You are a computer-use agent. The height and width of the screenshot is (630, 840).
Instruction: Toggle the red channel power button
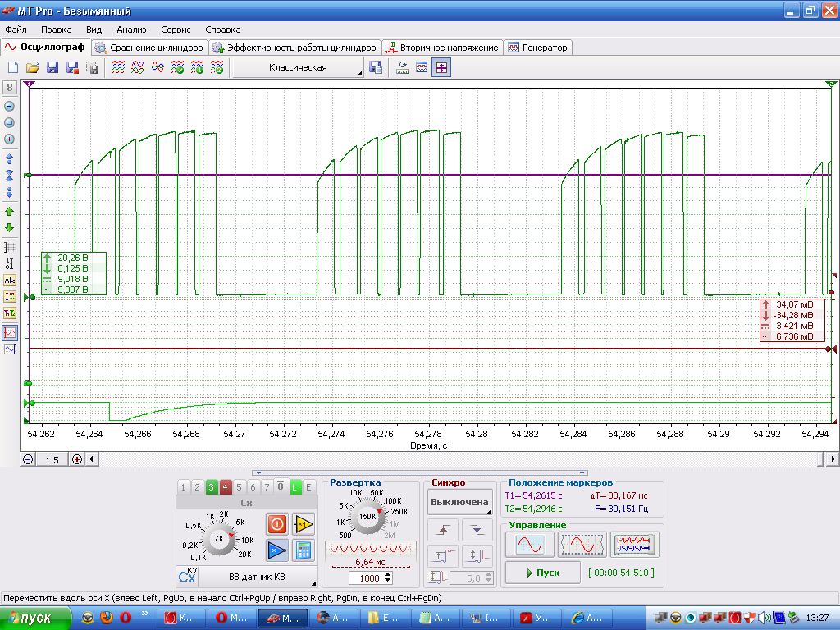pyautogui.click(x=277, y=524)
